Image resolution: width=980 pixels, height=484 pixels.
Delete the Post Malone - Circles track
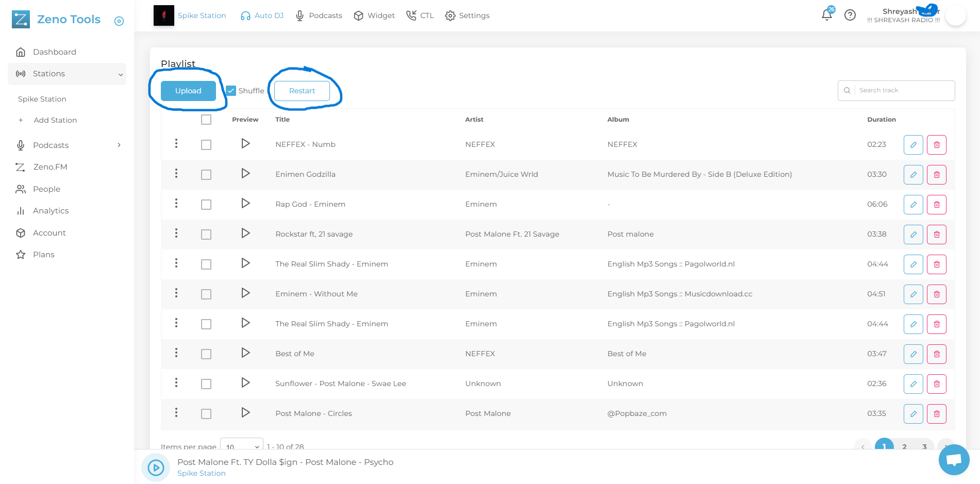[x=937, y=414]
